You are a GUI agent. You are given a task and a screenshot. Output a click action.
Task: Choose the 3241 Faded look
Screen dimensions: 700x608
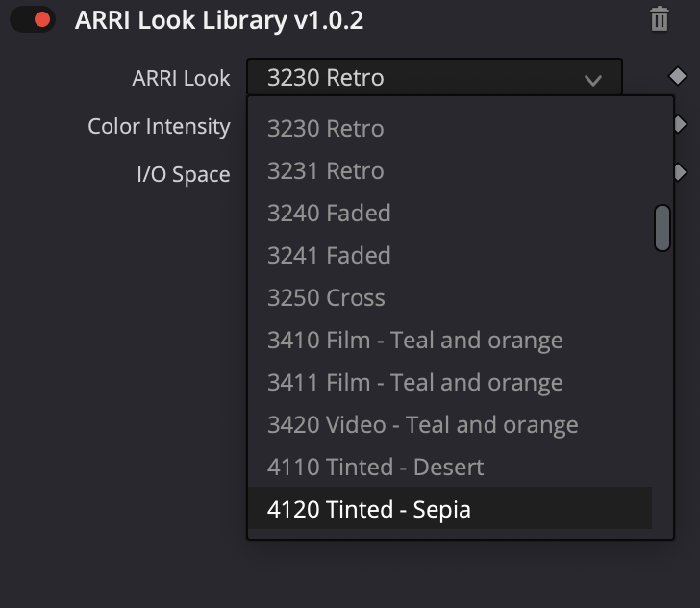point(450,256)
